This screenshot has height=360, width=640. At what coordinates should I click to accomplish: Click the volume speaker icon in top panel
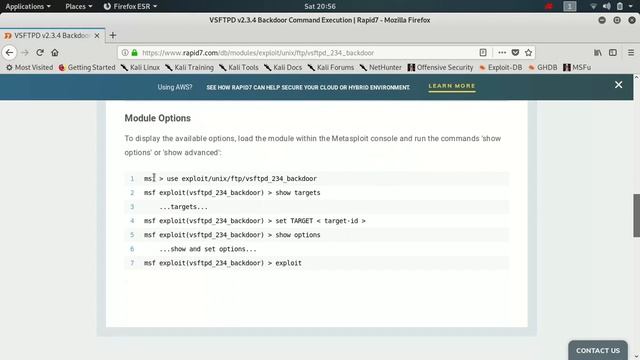point(607,6)
